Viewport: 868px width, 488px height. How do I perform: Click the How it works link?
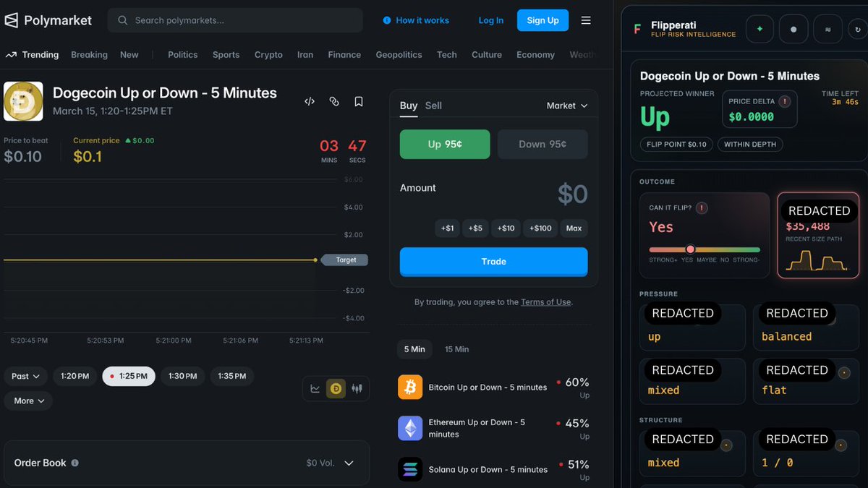422,20
